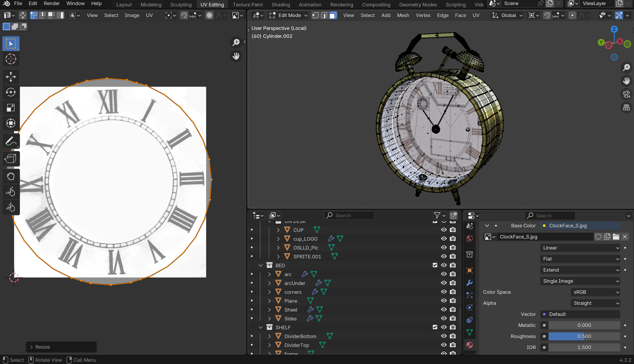
Task: Open the Modifier properties wrench tab
Action: coord(470,283)
